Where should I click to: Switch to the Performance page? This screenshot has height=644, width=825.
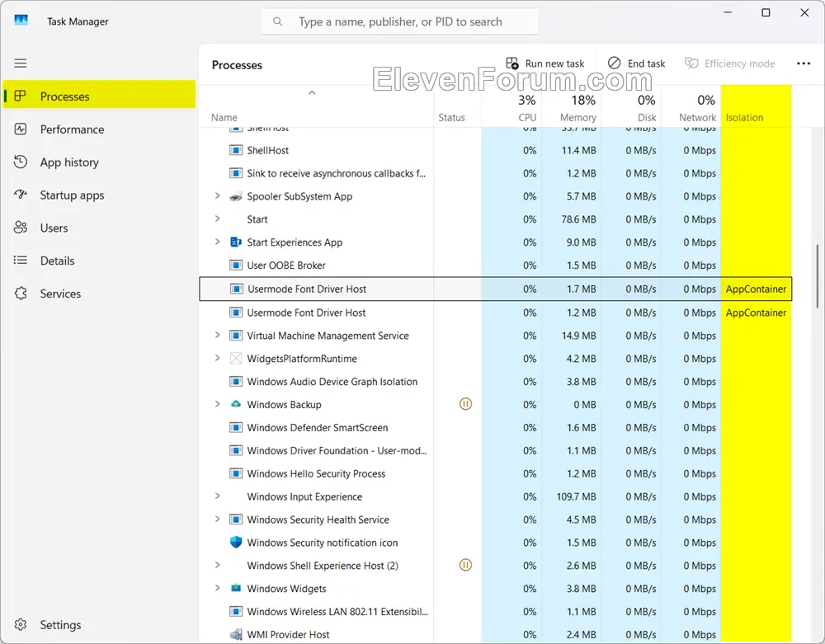pos(99,129)
